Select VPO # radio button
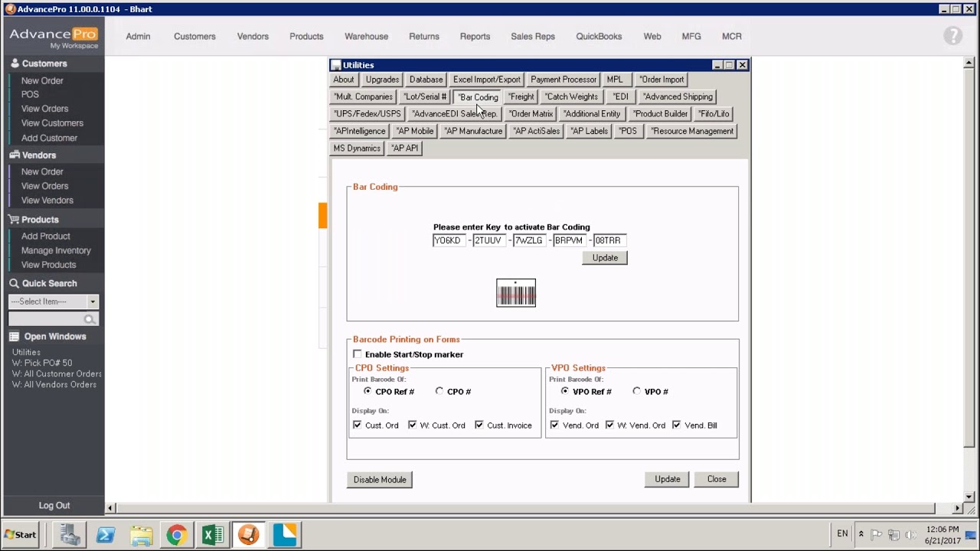The width and height of the screenshot is (980, 551). (637, 391)
